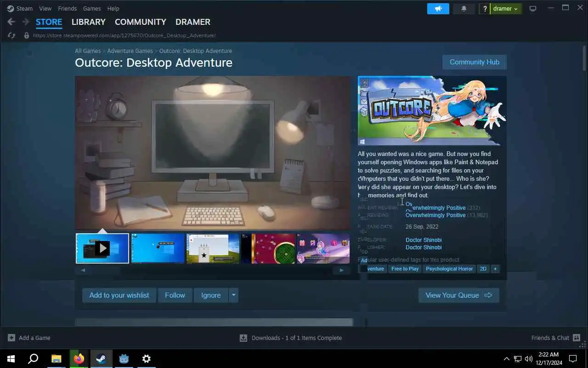Open the Steam menu
The height and width of the screenshot is (368, 588).
click(x=24, y=8)
